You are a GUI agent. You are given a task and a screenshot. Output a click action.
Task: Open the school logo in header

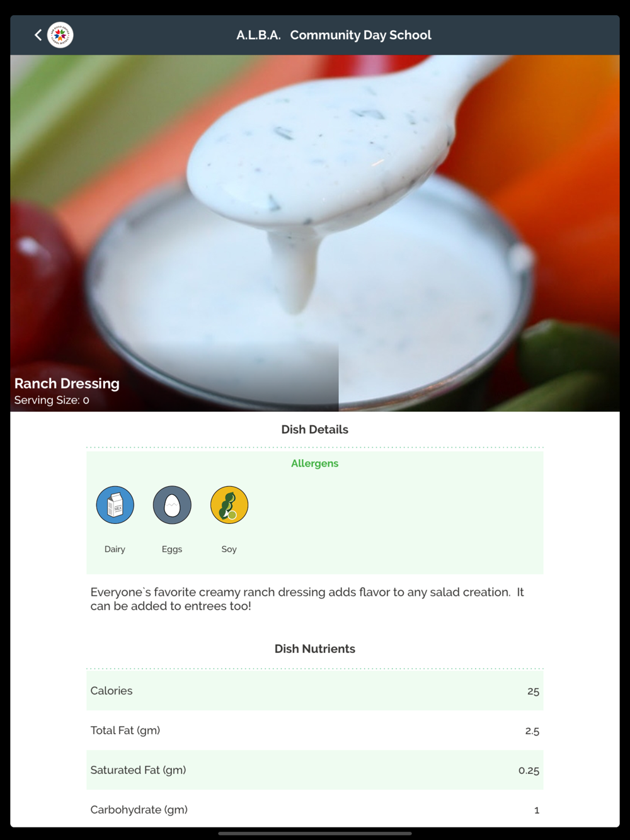tap(60, 35)
